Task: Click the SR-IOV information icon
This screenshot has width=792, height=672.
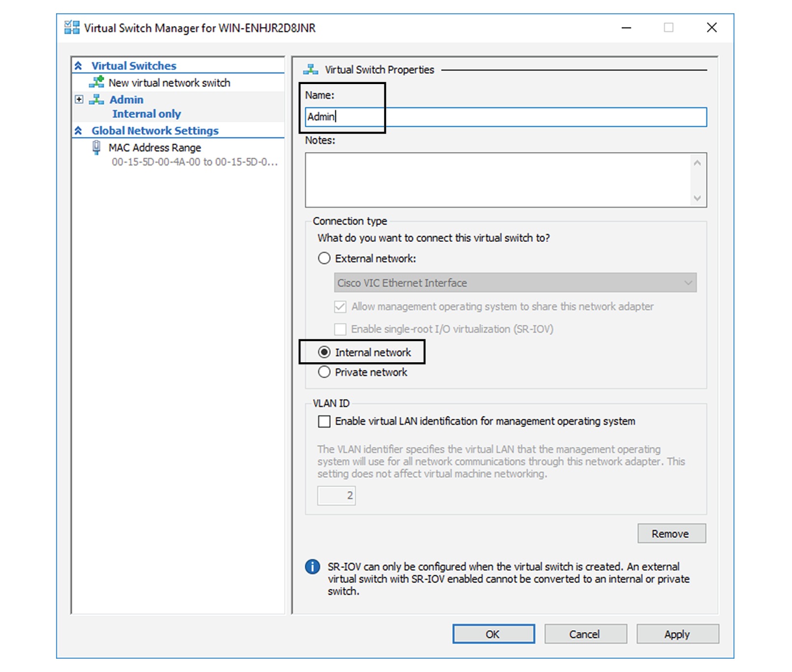Action: coord(312,566)
